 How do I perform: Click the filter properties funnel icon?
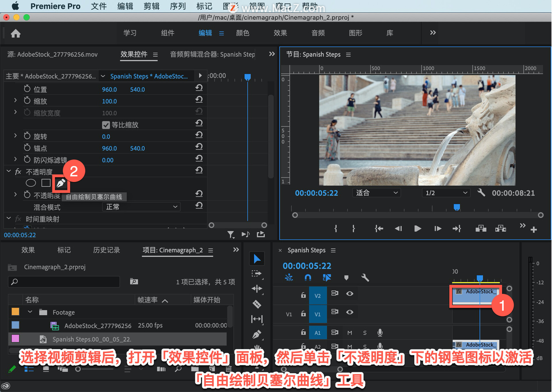(x=231, y=235)
